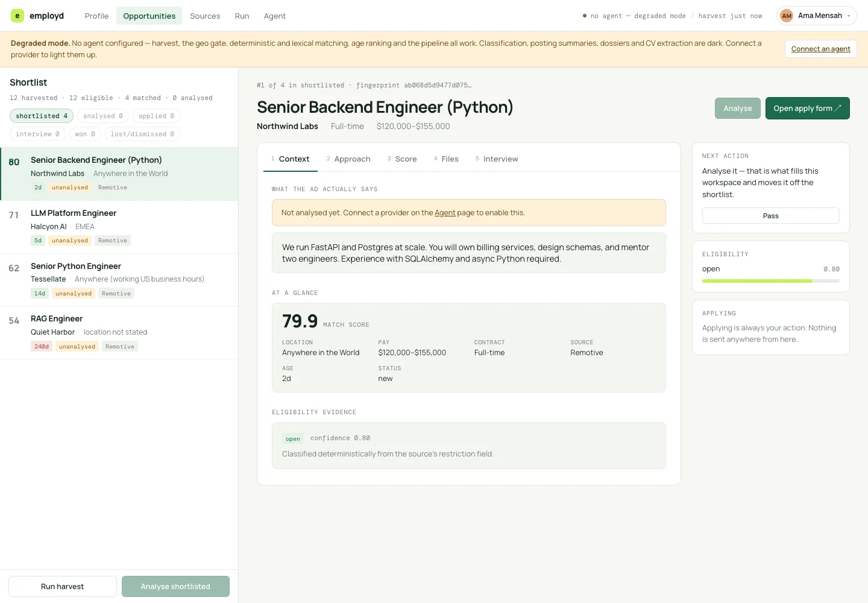Click the Remotive source value under SOURCE
The image size is (868, 603).
click(x=587, y=353)
